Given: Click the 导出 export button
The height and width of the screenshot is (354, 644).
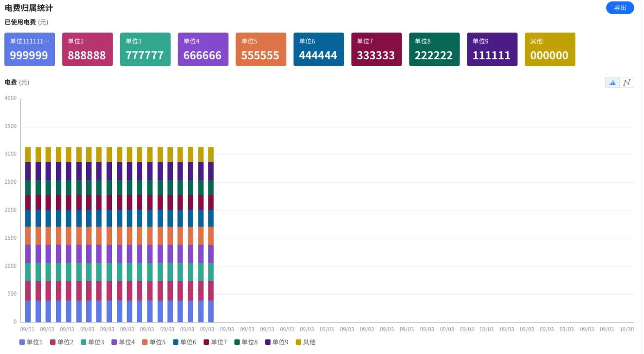Looking at the screenshot, I should point(620,8).
